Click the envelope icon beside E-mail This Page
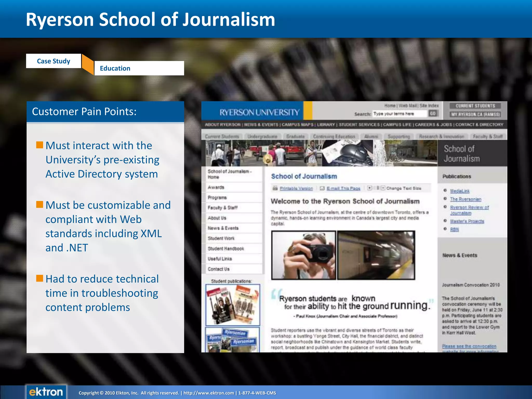Viewport: 532px width, 399px height. [x=322, y=188]
